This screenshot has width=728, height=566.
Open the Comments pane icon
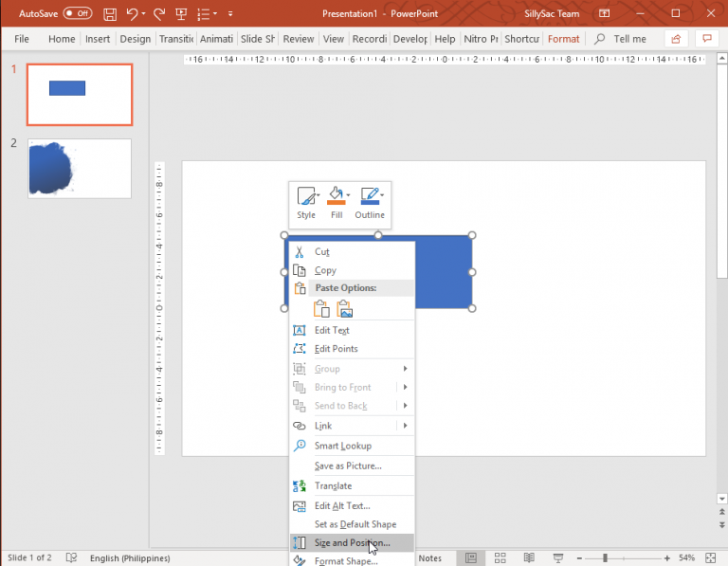tap(705, 39)
